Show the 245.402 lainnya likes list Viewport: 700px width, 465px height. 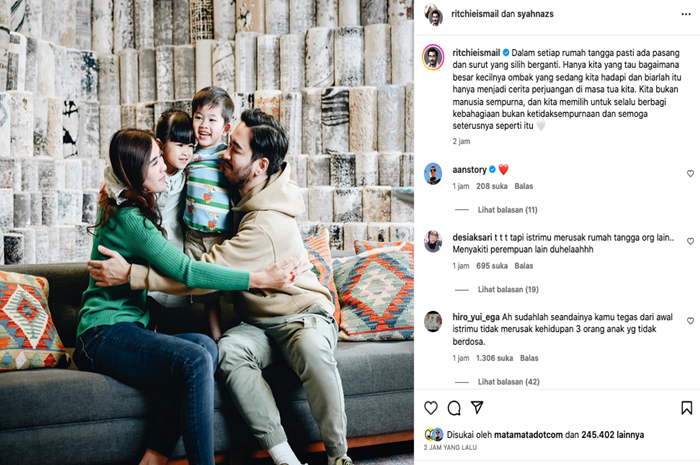[x=612, y=435]
